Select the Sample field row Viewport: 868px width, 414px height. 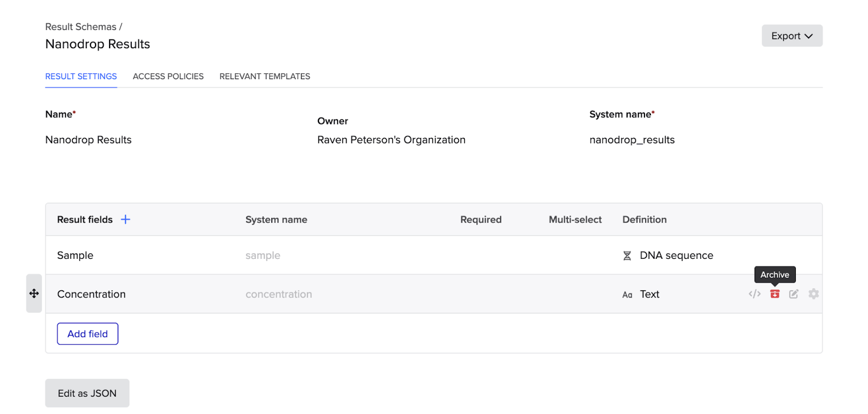pos(75,256)
